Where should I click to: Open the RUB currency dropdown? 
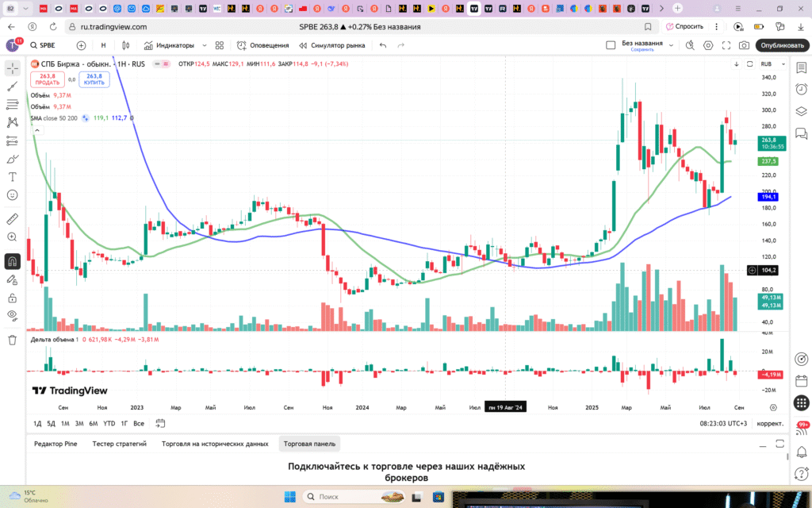pos(772,64)
